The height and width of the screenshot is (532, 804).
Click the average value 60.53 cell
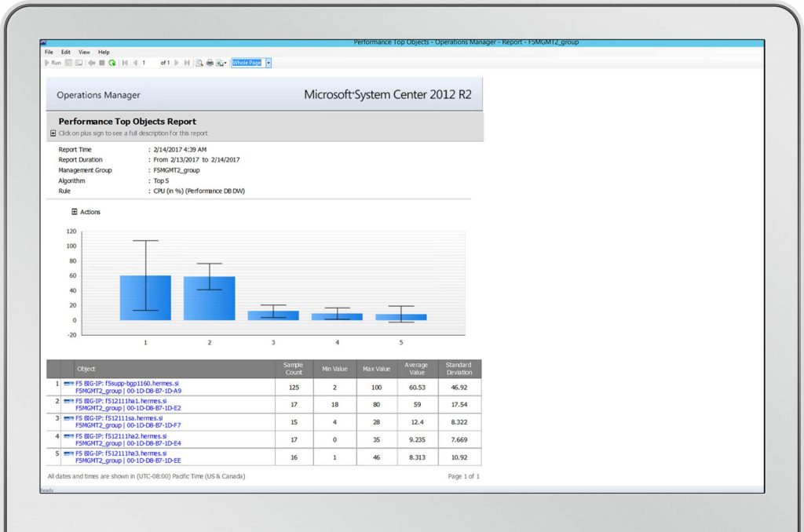pos(418,388)
